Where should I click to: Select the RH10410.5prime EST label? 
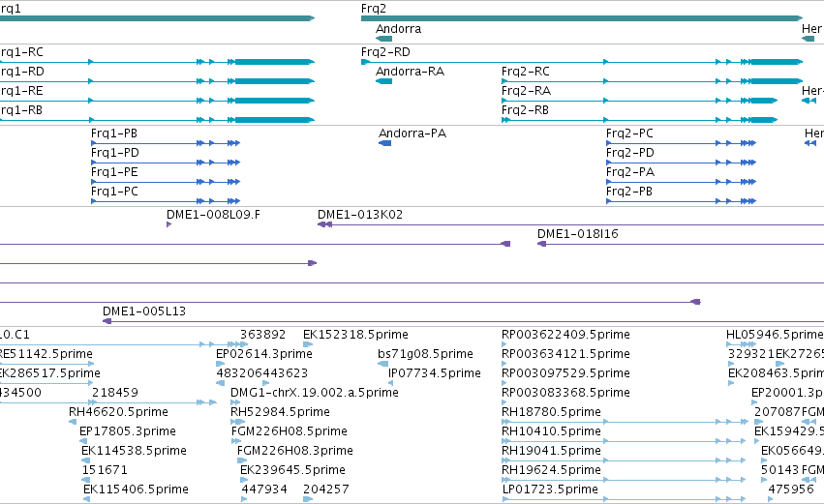click(x=551, y=431)
